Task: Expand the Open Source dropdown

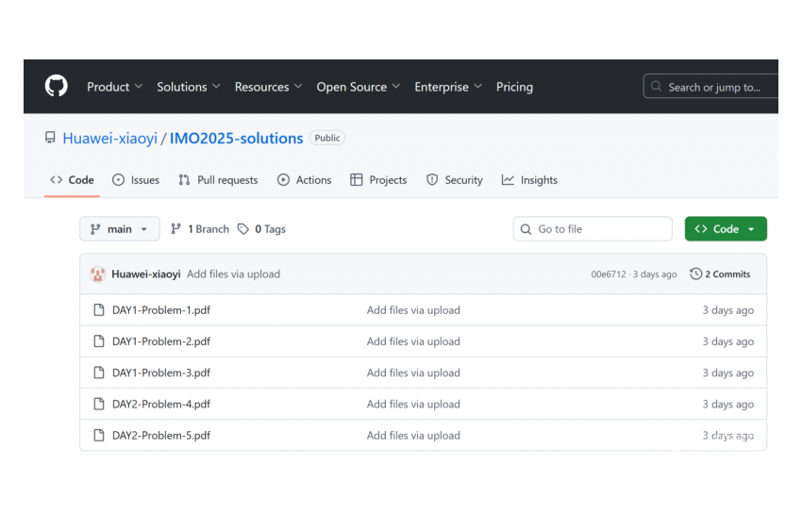Action: click(x=358, y=87)
